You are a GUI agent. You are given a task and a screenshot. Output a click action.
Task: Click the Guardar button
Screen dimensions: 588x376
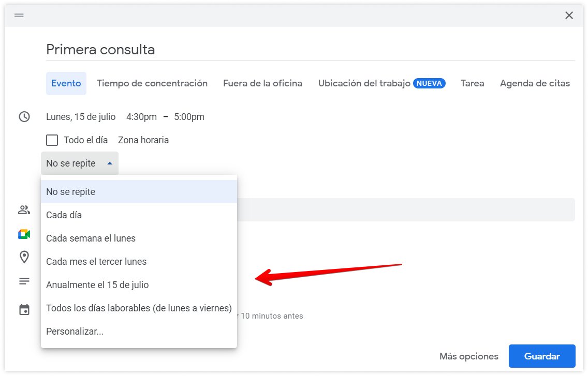coord(542,356)
